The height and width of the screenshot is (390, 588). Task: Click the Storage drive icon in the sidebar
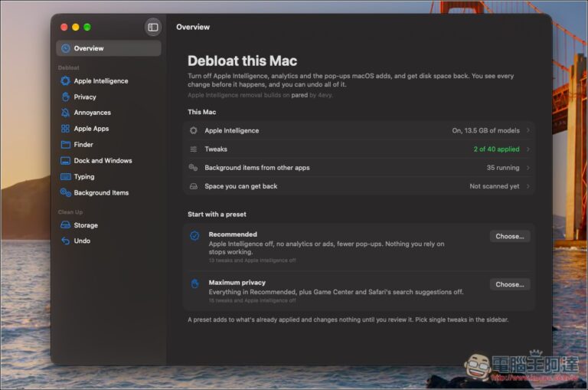pos(66,224)
